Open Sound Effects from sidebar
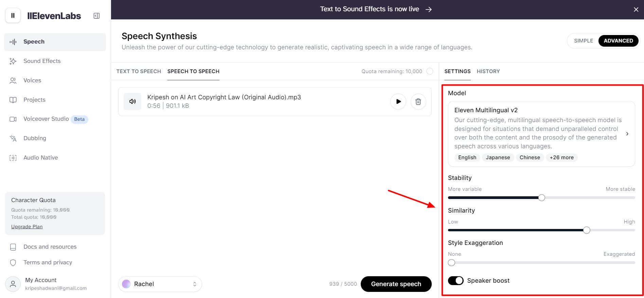 pyautogui.click(x=42, y=61)
